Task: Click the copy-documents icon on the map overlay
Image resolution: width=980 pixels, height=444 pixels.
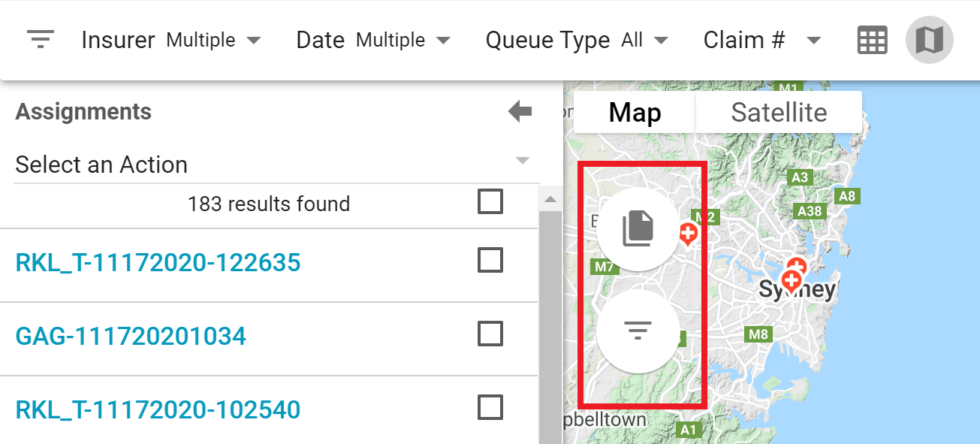Action: (x=638, y=228)
